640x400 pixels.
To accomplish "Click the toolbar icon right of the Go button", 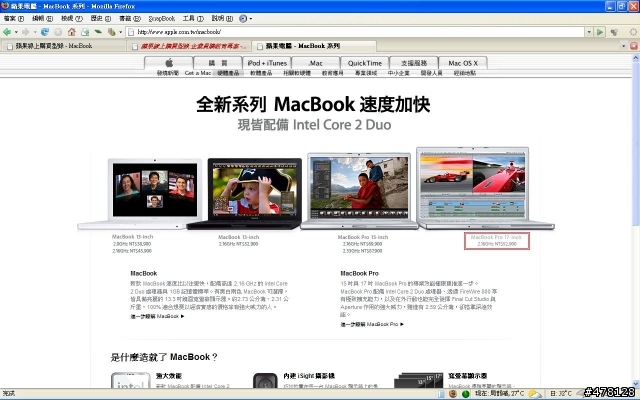I will point(614,32).
